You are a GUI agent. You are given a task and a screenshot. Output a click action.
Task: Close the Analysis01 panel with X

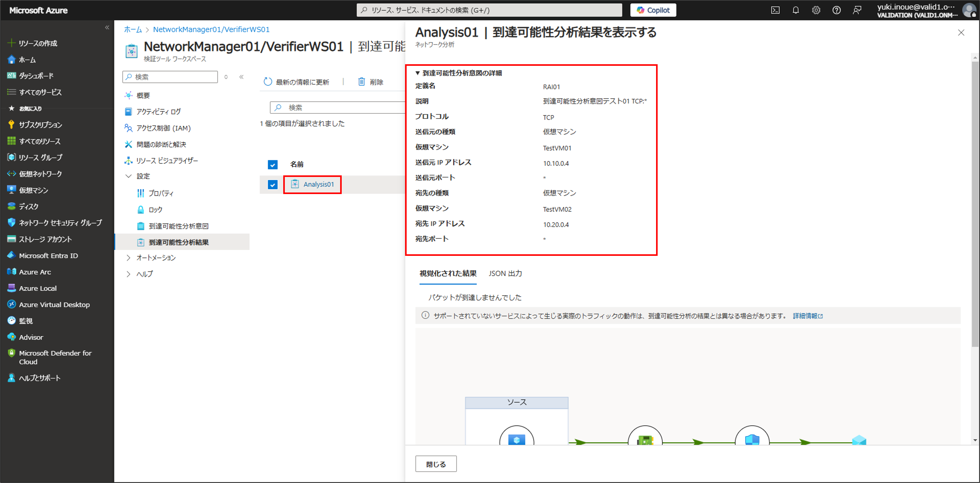(x=961, y=33)
